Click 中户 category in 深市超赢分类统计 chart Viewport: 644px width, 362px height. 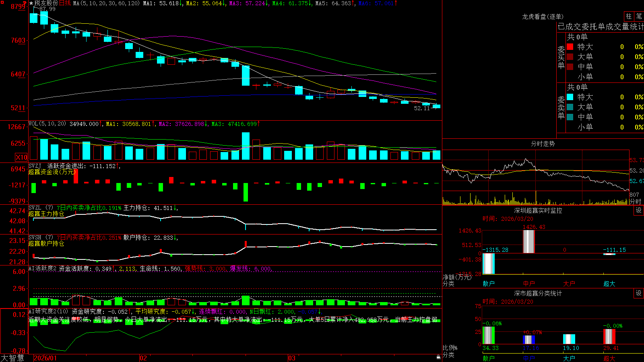click(529, 358)
